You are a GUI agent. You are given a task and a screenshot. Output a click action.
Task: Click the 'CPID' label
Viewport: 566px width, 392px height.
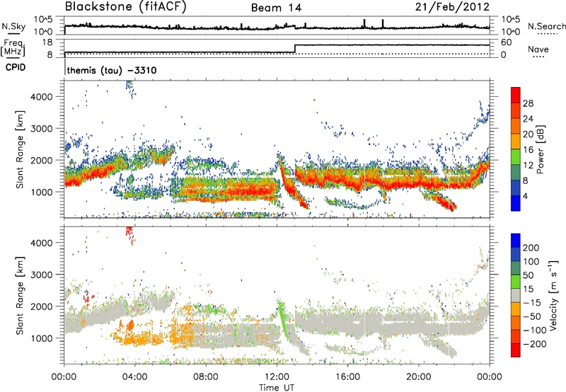tap(16, 67)
